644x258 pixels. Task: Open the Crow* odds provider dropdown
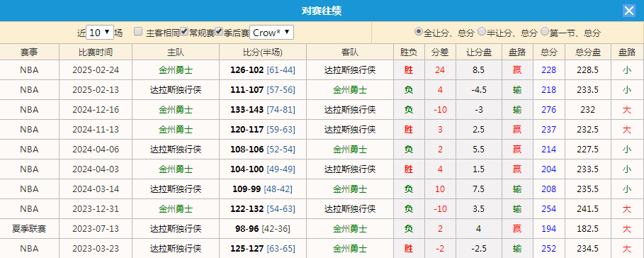point(272,33)
